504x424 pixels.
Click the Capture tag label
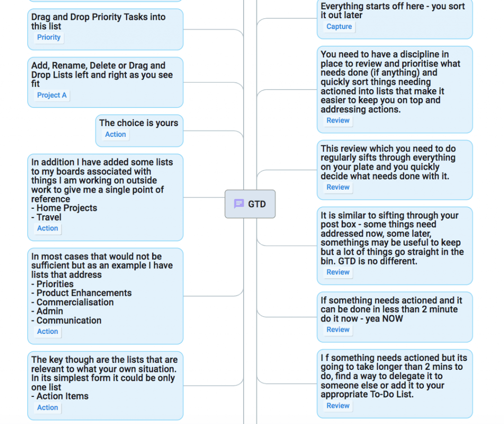339,27
